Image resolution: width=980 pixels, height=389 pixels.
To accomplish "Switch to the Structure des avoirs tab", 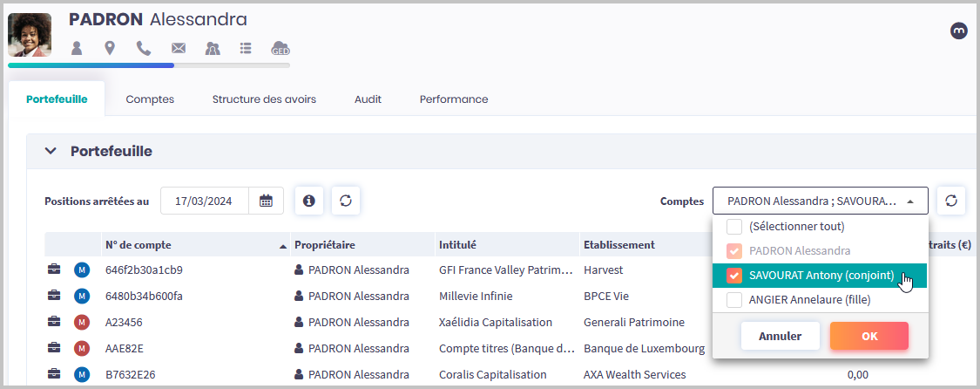I will click(x=264, y=99).
